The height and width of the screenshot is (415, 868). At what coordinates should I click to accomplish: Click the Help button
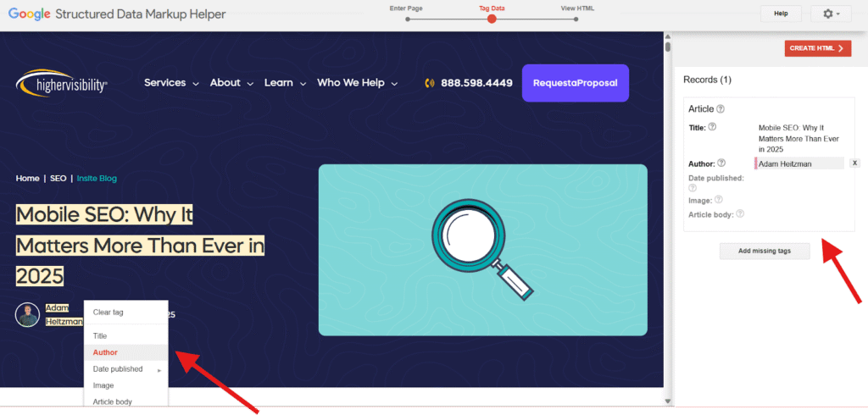pyautogui.click(x=781, y=14)
